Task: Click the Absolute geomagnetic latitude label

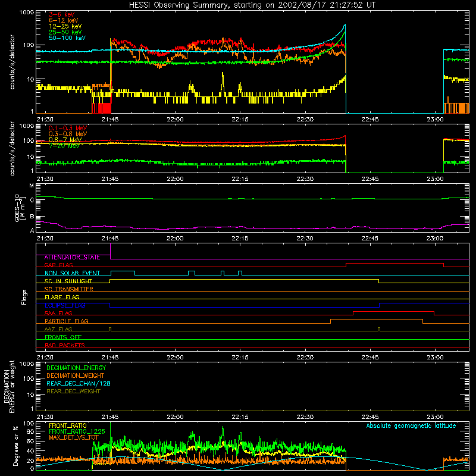Action: tap(411, 425)
